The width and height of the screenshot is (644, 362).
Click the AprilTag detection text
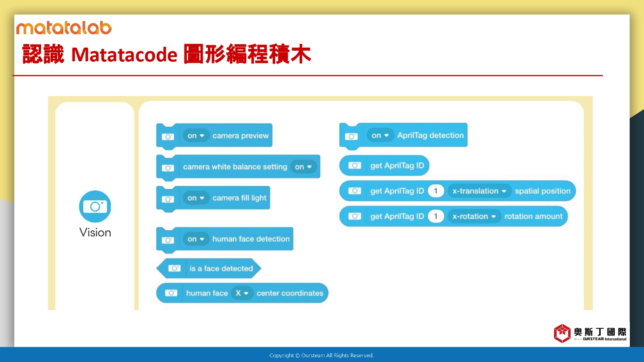click(431, 136)
